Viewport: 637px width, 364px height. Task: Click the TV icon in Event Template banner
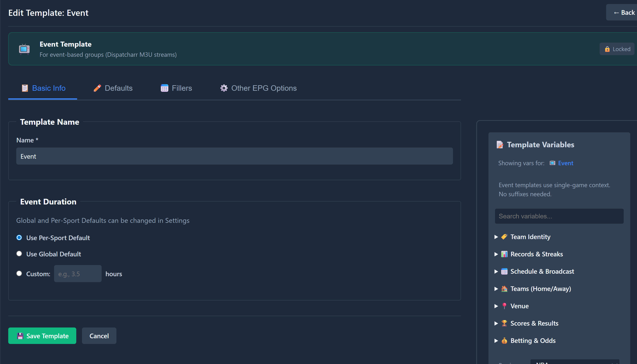tap(24, 49)
